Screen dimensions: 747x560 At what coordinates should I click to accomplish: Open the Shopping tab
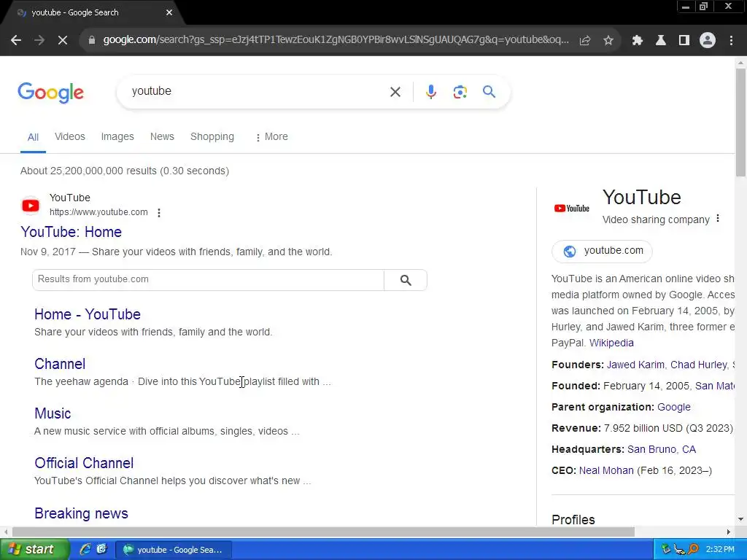click(x=212, y=136)
